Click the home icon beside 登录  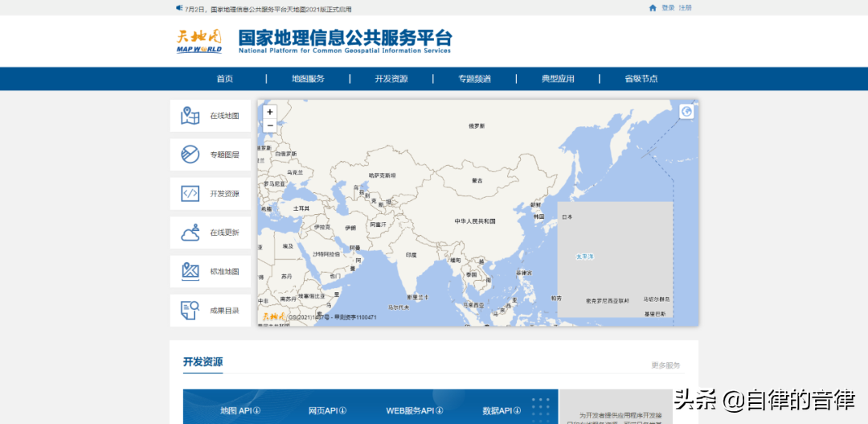pos(653,8)
